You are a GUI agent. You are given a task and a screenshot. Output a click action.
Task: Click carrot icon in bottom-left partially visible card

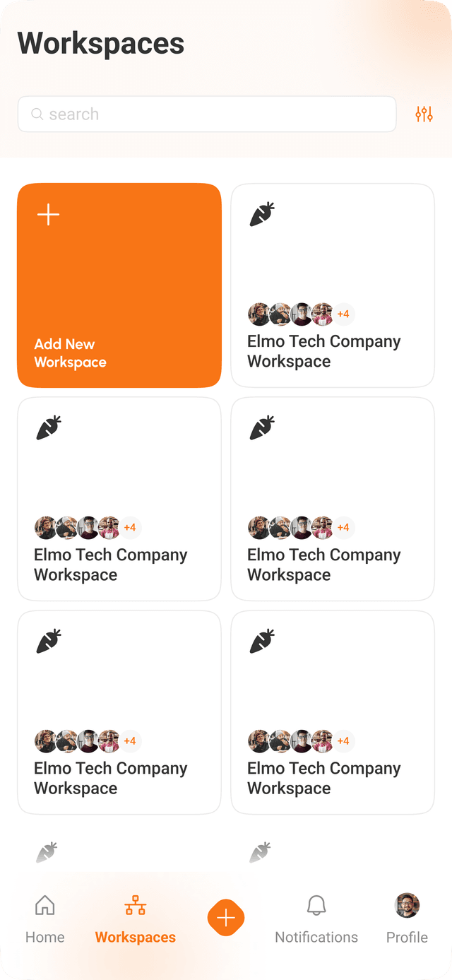click(49, 853)
